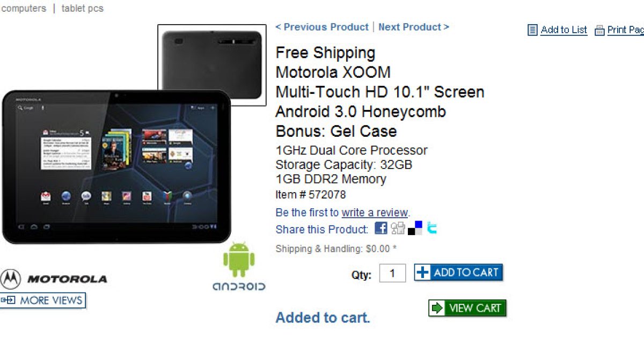The width and height of the screenshot is (644, 337).
Task: Go to Next Product
Action: pos(414,27)
